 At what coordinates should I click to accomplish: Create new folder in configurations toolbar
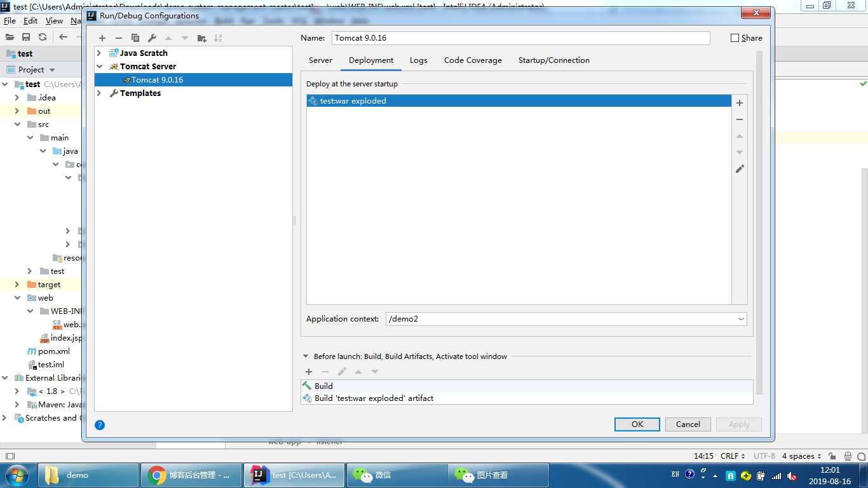click(201, 38)
